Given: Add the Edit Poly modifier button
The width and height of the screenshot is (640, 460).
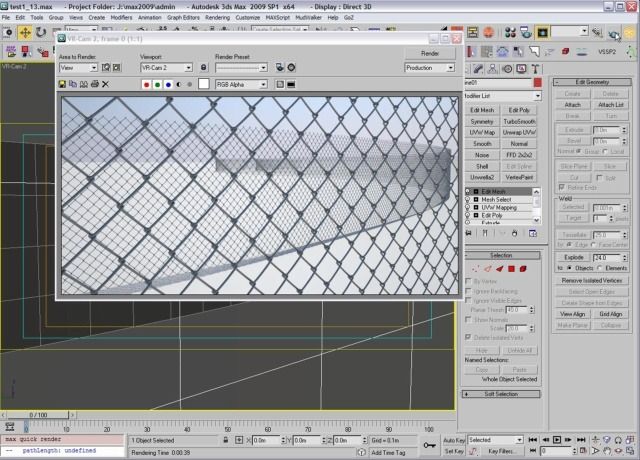Looking at the screenshot, I should (519, 110).
